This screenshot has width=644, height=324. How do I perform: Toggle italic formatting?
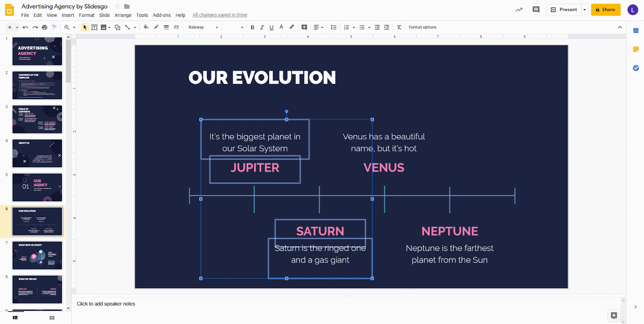262,27
